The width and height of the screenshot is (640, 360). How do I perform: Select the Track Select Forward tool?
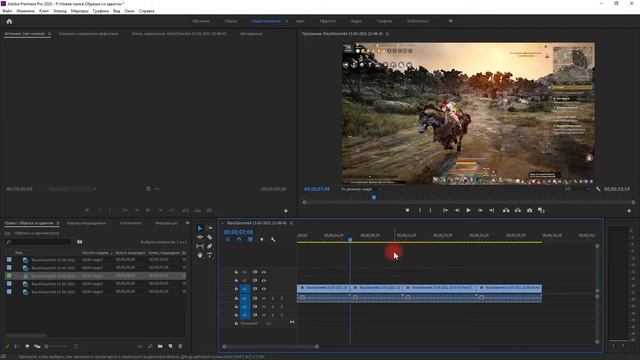(210, 228)
